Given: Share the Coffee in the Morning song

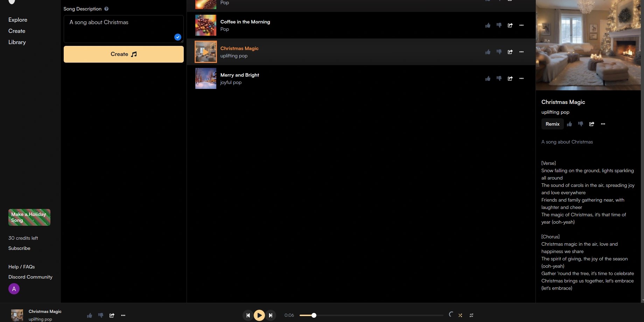Looking at the screenshot, I should 510,25.
